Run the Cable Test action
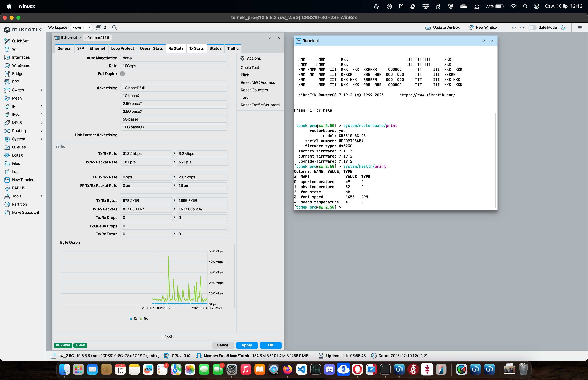The width and height of the screenshot is (588, 380). click(x=250, y=67)
